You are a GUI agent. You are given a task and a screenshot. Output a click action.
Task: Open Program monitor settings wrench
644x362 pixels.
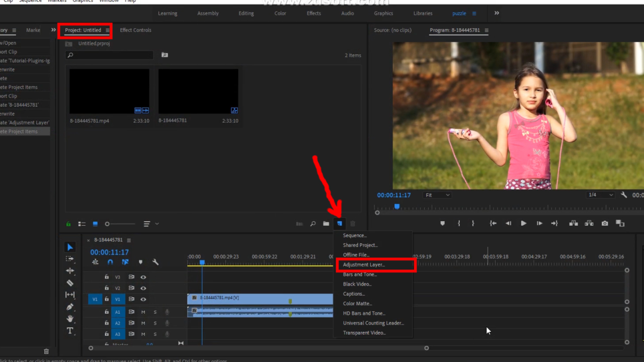tap(624, 195)
